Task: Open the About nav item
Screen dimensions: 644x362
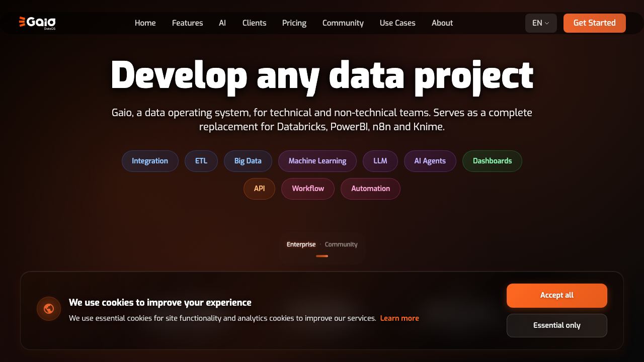Action: tap(442, 23)
